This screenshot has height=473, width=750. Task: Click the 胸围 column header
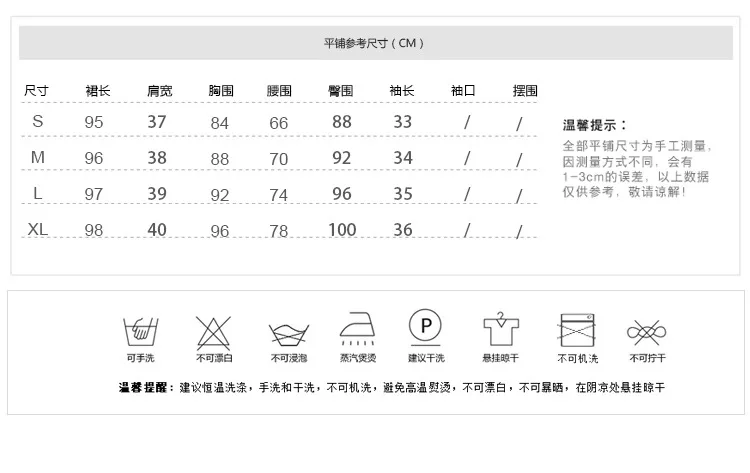(221, 90)
